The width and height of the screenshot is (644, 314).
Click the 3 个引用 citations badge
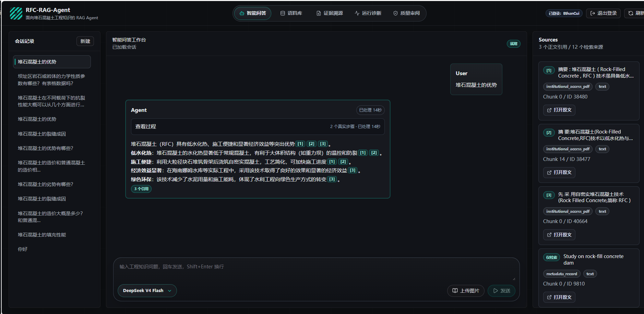pyautogui.click(x=141, y=189)
